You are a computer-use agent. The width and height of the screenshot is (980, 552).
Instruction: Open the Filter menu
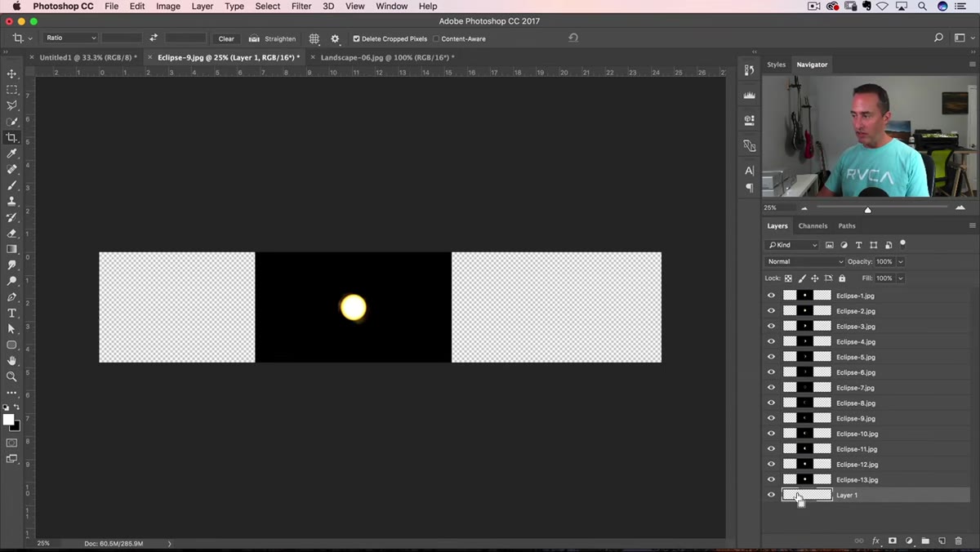click(x=301, y=7)
